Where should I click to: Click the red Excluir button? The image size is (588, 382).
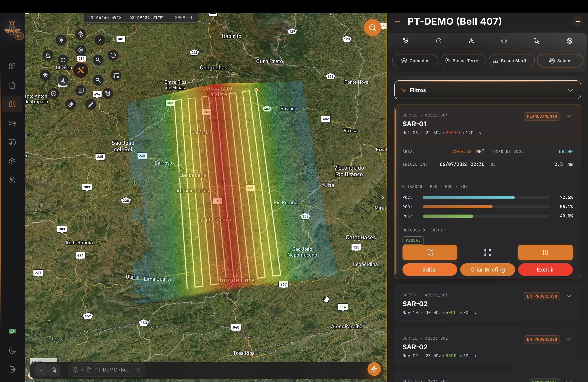(545, 270)
